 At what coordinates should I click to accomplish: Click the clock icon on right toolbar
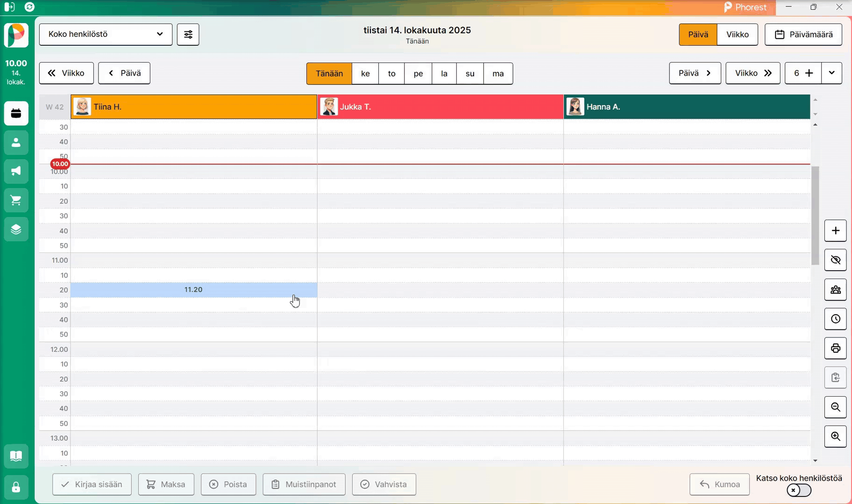835,319
